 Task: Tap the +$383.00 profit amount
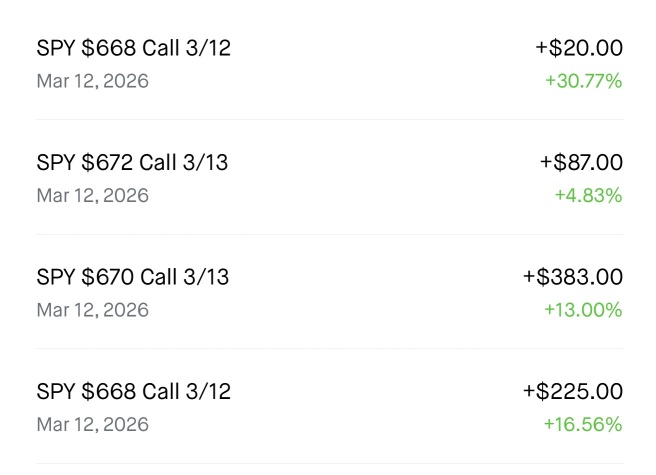(573, 277)
